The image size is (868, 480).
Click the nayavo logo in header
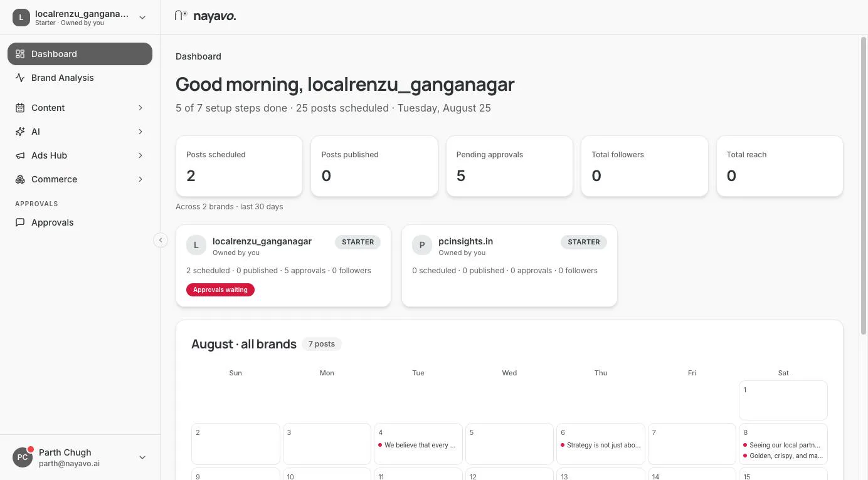pyautogui.click(x=206, y=16)
